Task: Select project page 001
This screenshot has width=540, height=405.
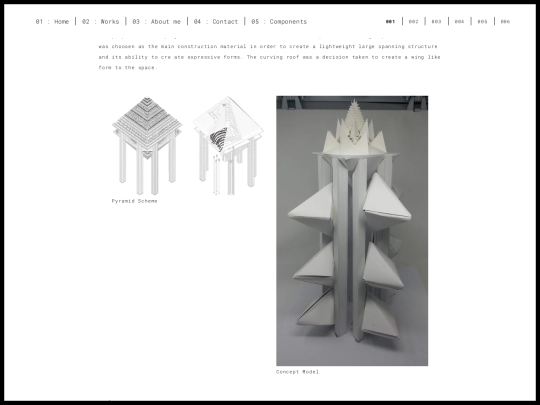Action: (390, 22)
